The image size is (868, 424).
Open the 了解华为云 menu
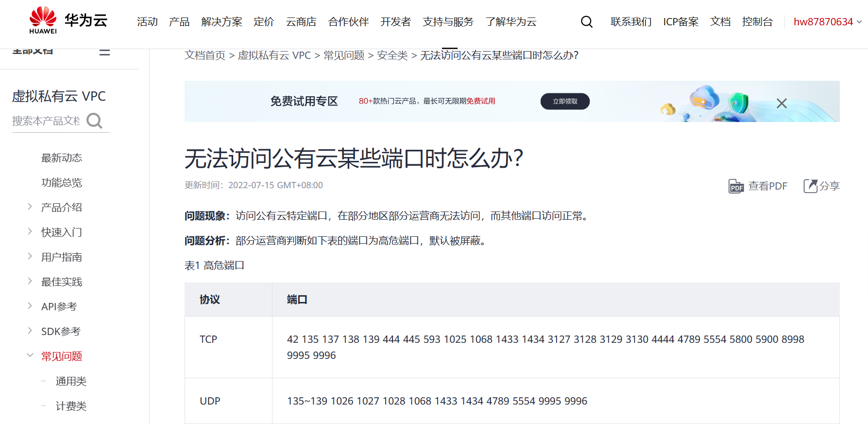[511, 22]
